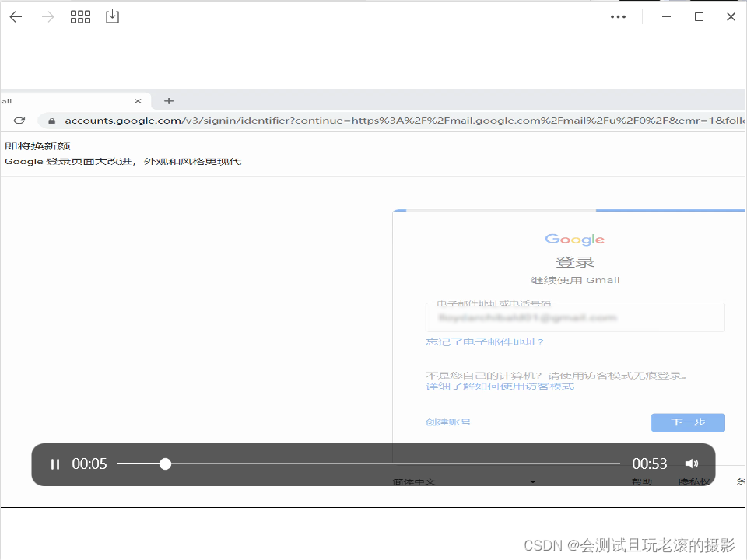
Task: Close the viewer window
Action: pos(731,16)
